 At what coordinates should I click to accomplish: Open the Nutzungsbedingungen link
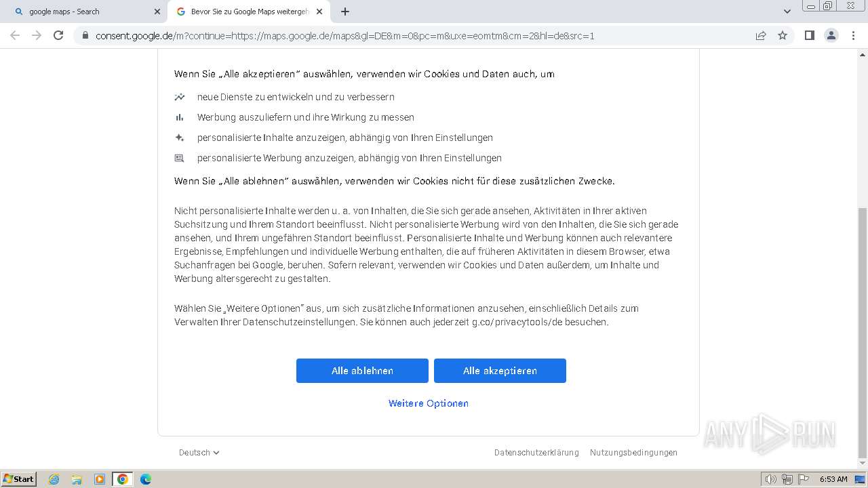point(633,453)
